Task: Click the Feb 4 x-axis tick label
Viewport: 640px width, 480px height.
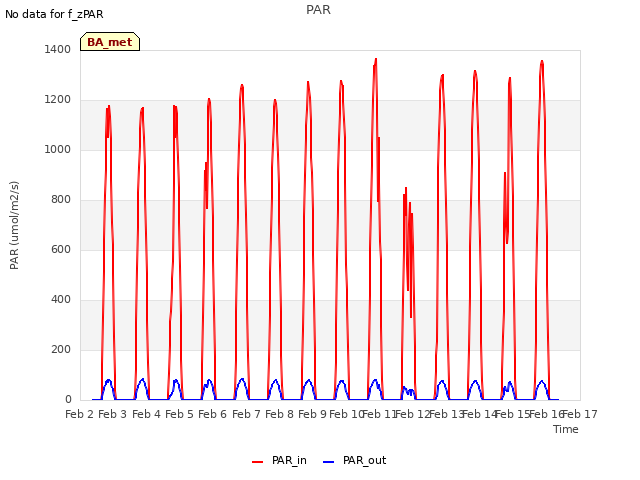Action: pyautogui.click(x=146, y=414)
